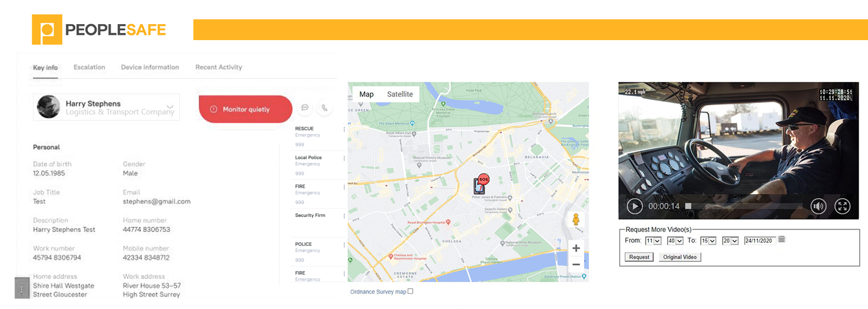
Task: Enter fullscreen video mode
Action: (842, 206)
